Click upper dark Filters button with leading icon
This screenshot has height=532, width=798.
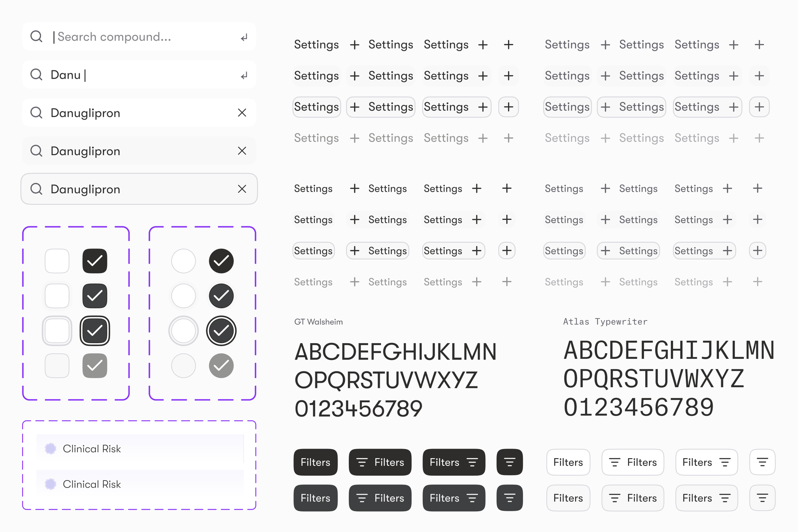(380, 462)
